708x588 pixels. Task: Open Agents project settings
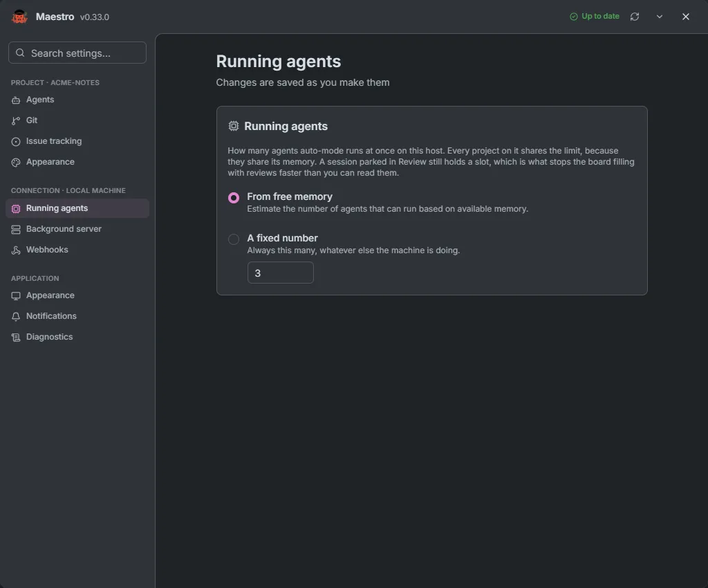point(77,100)
